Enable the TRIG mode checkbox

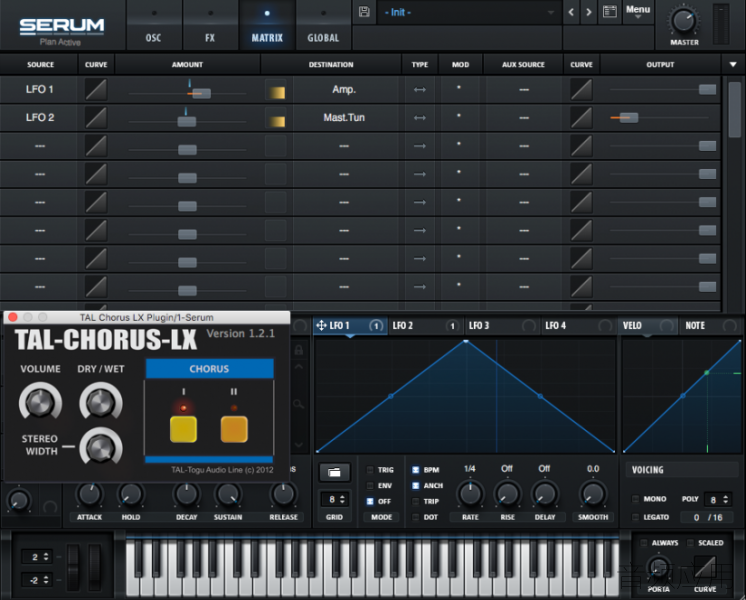click(370, 470)
